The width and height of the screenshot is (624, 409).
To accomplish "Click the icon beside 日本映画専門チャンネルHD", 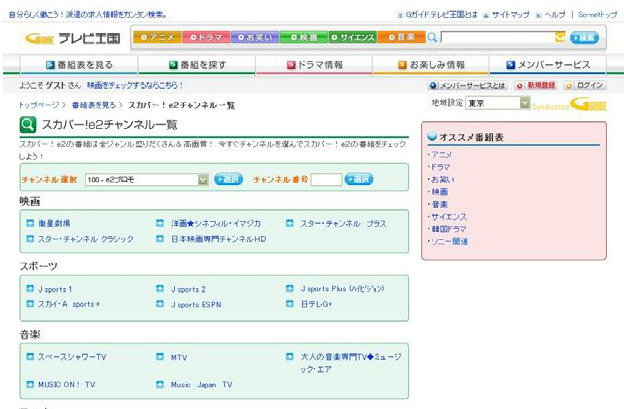I will click(160, 239).
